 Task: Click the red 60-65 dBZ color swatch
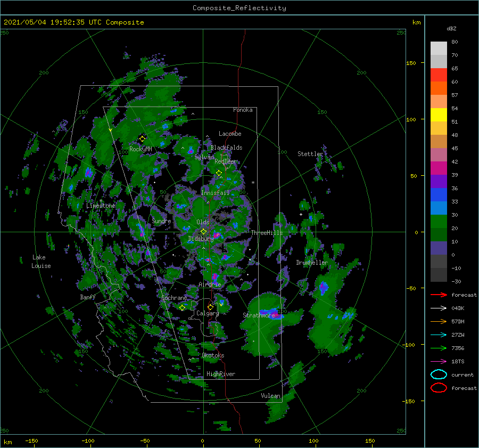439,75
